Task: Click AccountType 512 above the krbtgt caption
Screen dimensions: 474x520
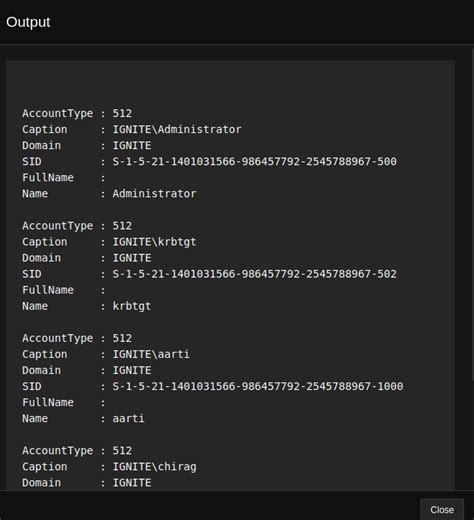Action: tap(122, 226)
